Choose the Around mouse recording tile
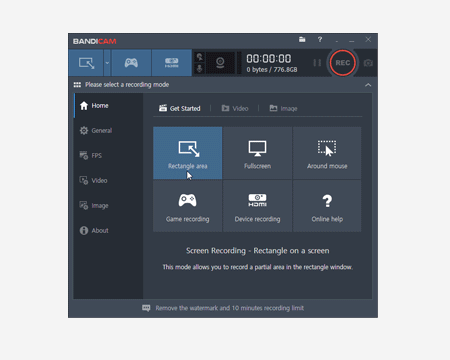Image resolution: width=450 pixels, height=360 pixels. [327, 153]
